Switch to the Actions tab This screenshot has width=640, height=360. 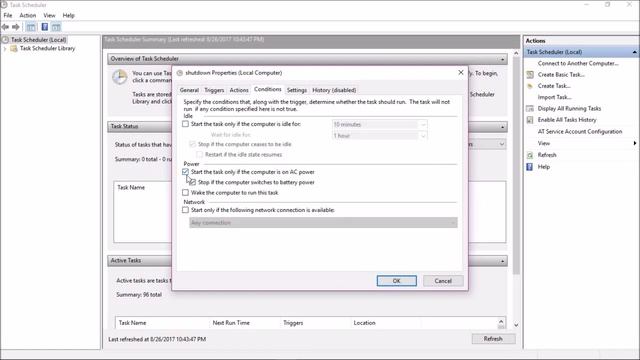[239, 90]
